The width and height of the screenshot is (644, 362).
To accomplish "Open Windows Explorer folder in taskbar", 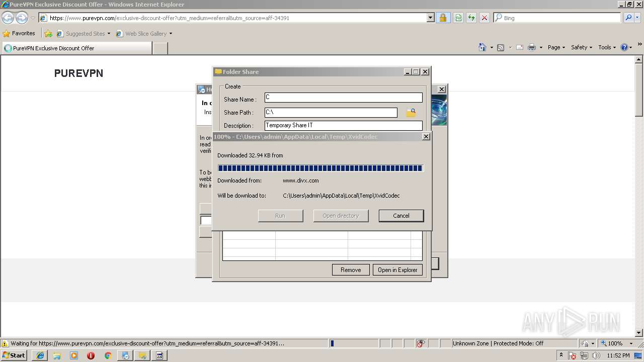I will (x=57, y=355).
